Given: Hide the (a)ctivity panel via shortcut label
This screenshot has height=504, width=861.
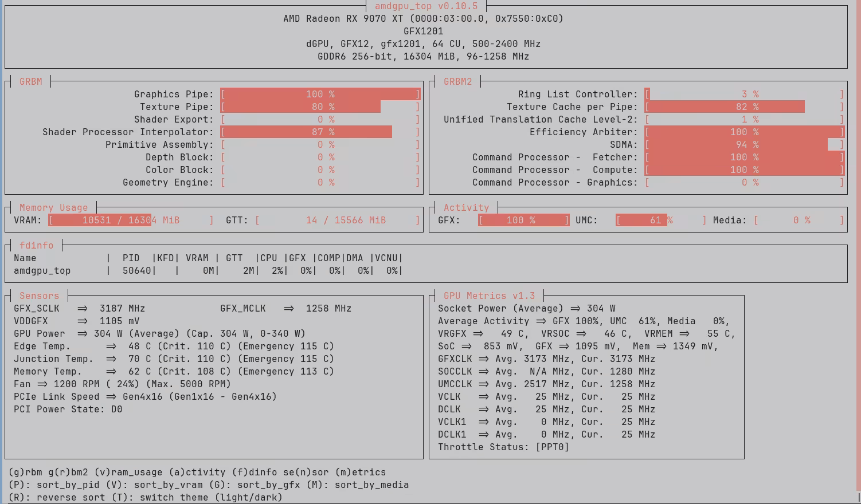Looking at the screenshot, I should point(197,472).
